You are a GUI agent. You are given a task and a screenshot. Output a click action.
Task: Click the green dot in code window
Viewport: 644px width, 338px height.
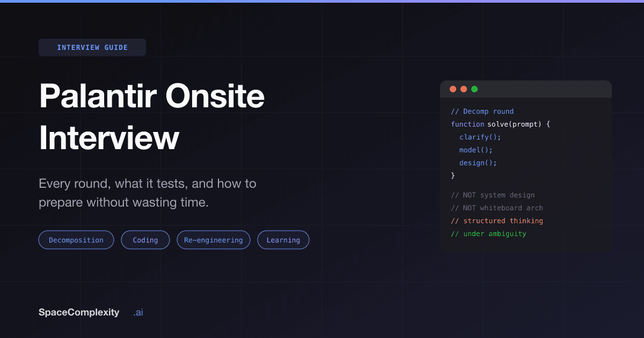(474, 89)
